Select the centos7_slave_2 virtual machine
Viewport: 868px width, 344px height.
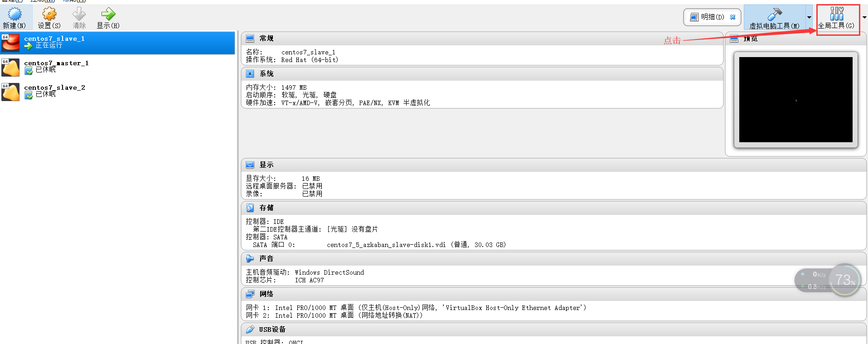pyautogui.click(x=117, y=92)
